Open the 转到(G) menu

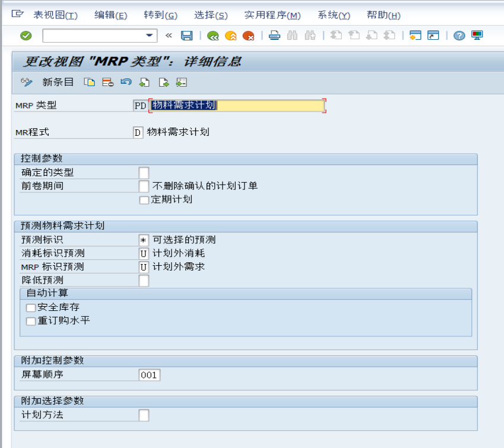point(160,15)
